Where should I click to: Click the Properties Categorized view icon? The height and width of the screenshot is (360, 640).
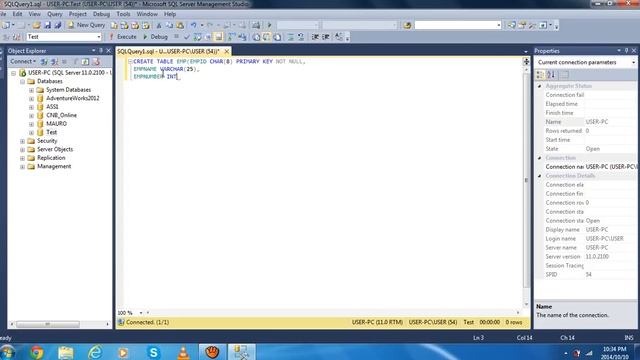(540, 75)
